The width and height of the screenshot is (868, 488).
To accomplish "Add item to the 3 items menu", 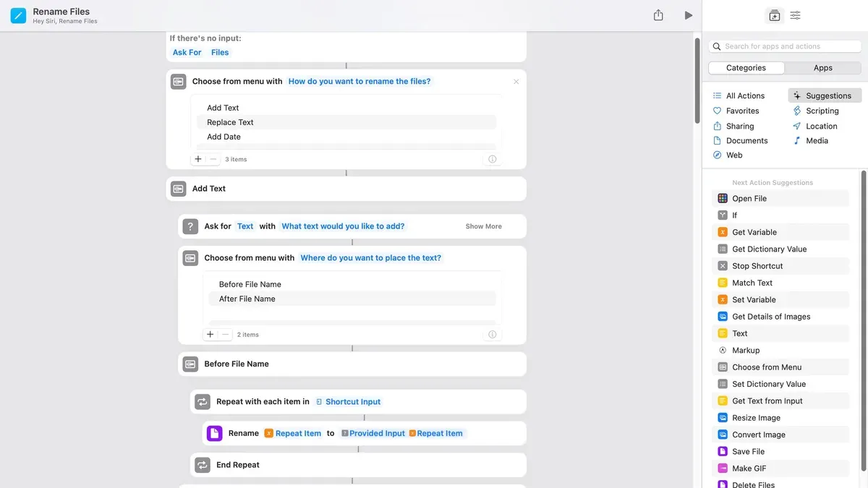I will click(x=198, y=159).
